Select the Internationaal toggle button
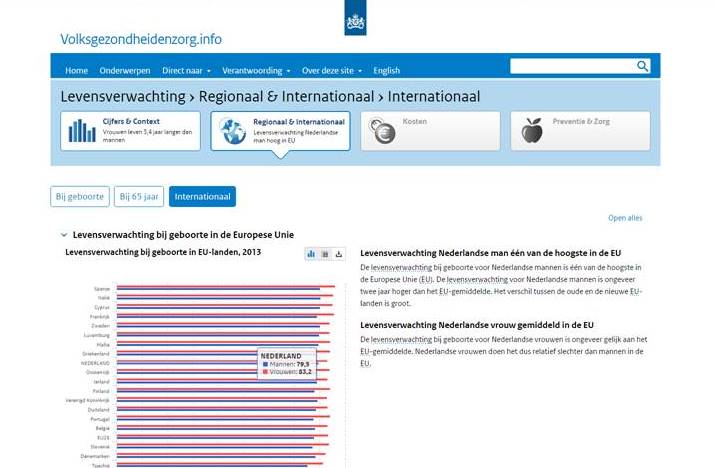 tap(202, 197)
